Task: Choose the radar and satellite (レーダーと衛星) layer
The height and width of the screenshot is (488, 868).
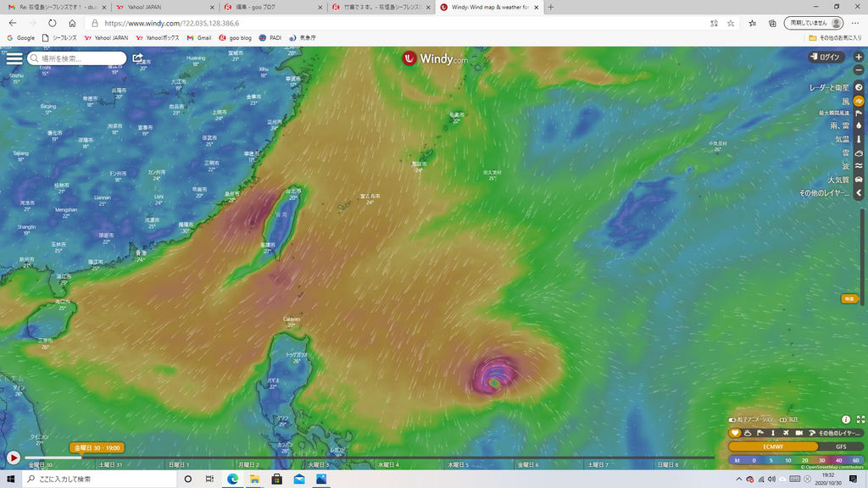Action: [x=859, y=87]
